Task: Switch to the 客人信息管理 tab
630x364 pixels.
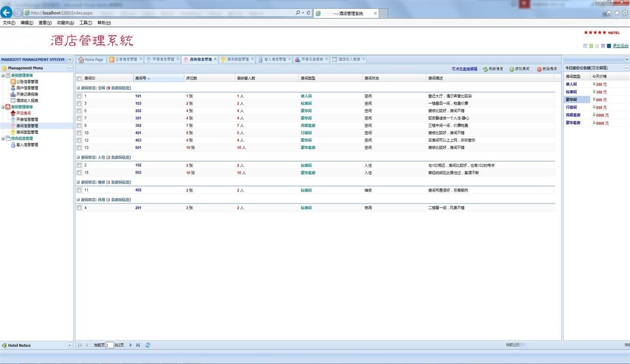Action: tap(275, 60)
